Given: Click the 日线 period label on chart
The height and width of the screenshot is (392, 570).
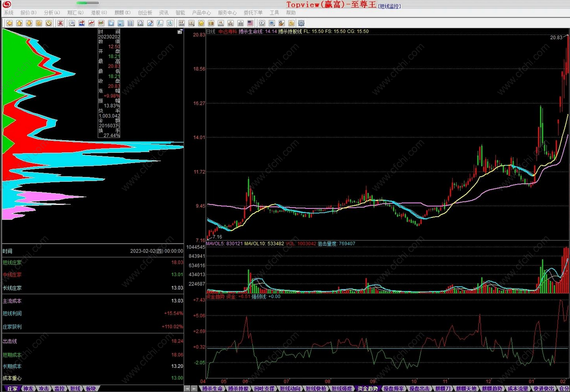Looking at the screenshot, I should point(211,32).
